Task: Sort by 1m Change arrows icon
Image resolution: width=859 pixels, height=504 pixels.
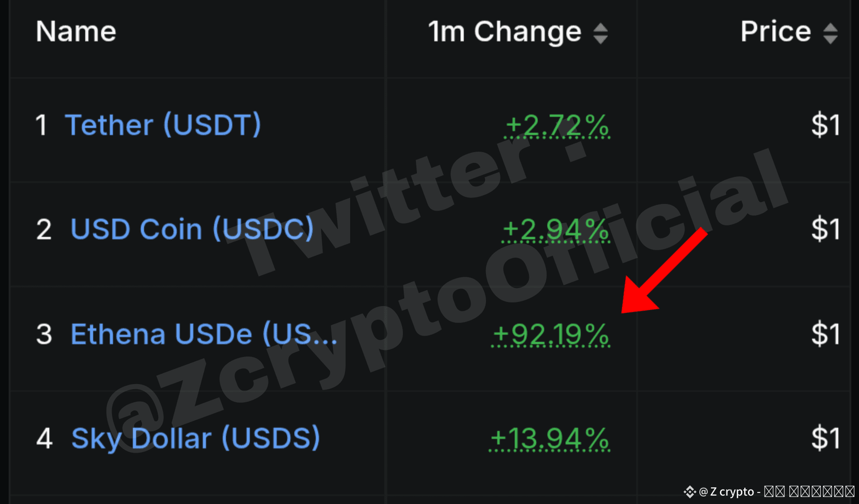Action: click(x=600, y=33)
